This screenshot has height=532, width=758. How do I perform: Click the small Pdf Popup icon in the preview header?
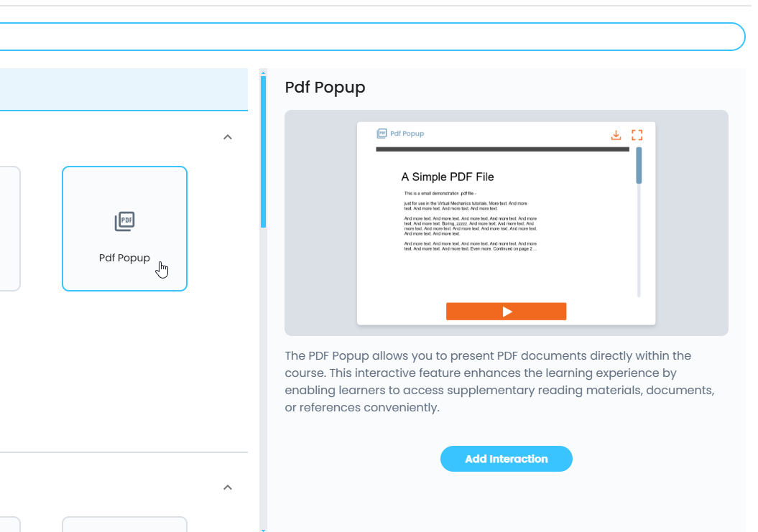[382, 134]
